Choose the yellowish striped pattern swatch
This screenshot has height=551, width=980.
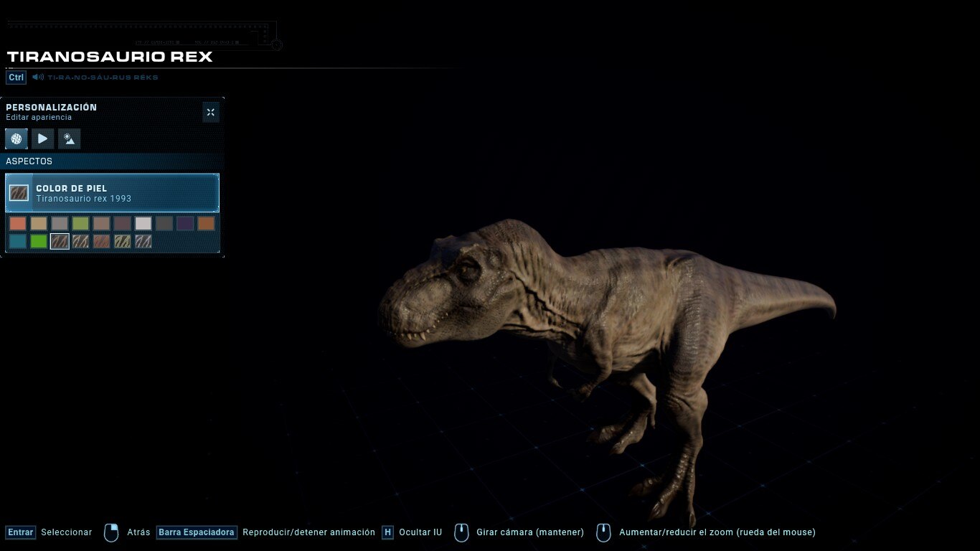[x=123, y=241]
